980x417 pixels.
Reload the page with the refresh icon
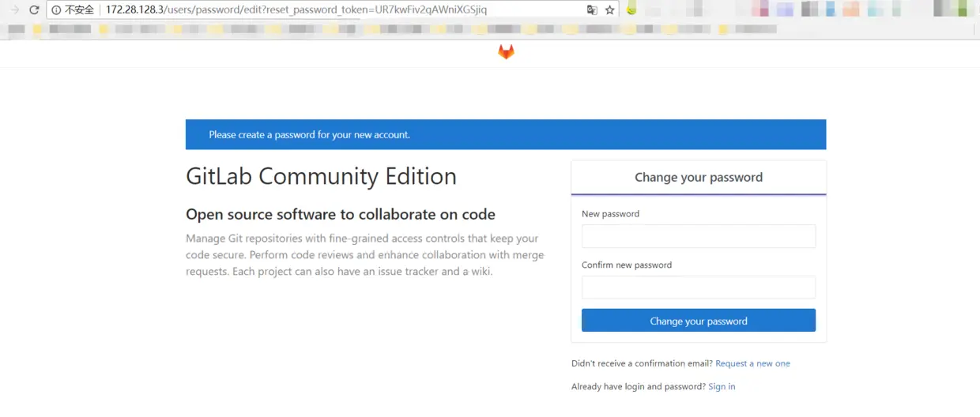34,10
